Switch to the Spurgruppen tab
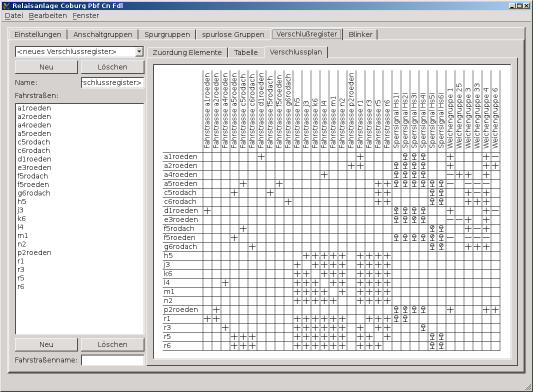Screen dimensions: 533x392 [x=167, y=34]
